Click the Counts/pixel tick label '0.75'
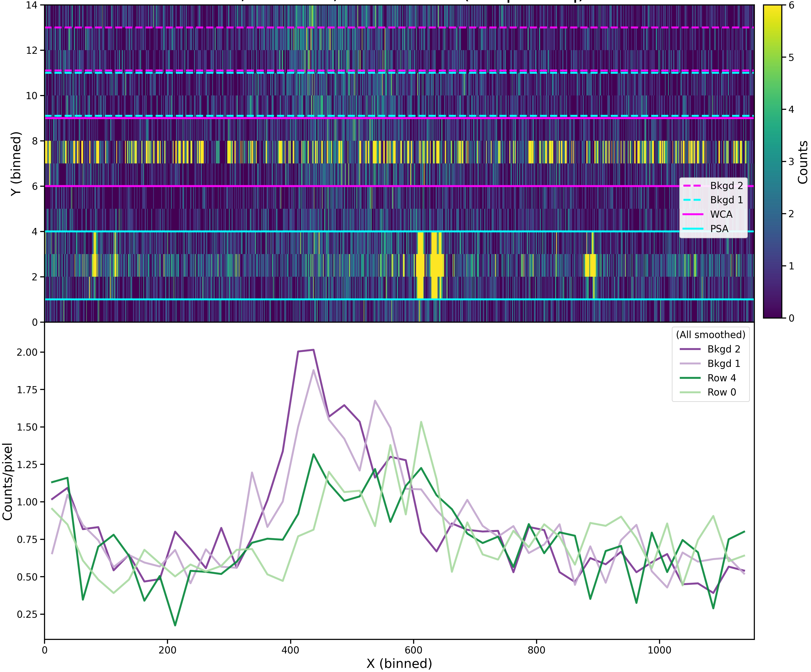The height and width of the screenshot is (672, 811). tap(27, 539)
